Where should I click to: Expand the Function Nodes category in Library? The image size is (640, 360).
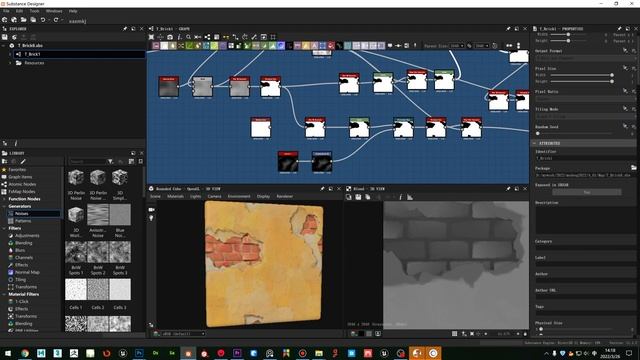4,199
